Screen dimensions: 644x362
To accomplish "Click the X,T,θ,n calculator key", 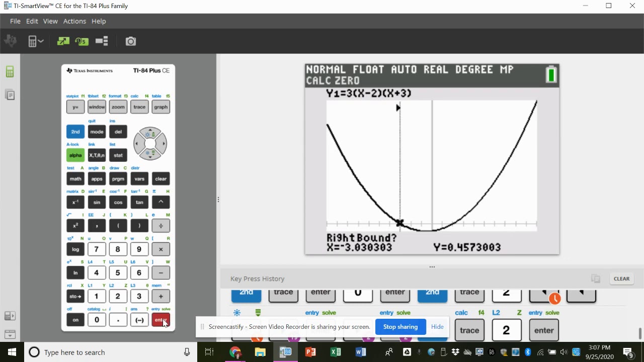I will tap(97, 155).
